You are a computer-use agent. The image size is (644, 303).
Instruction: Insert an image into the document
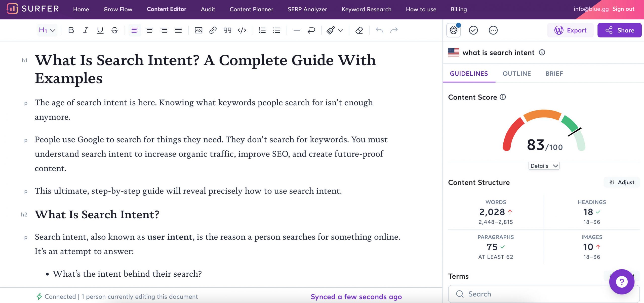[x=198, y=30]
